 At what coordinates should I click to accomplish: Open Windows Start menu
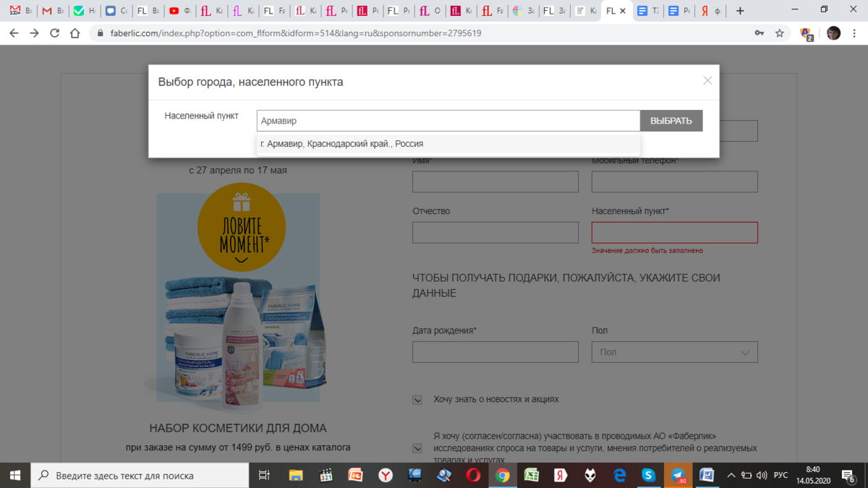point(15,475)
